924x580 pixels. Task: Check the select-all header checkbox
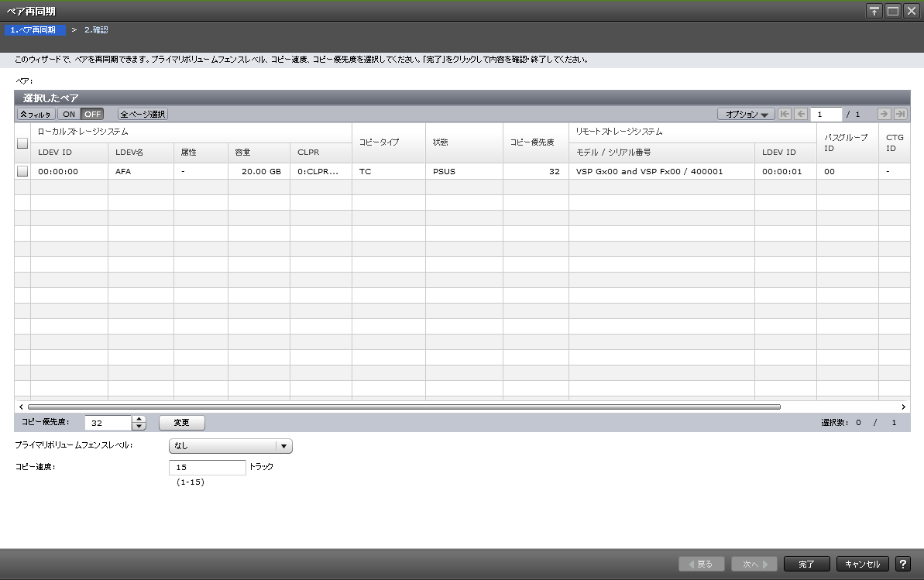coord(22,143)
